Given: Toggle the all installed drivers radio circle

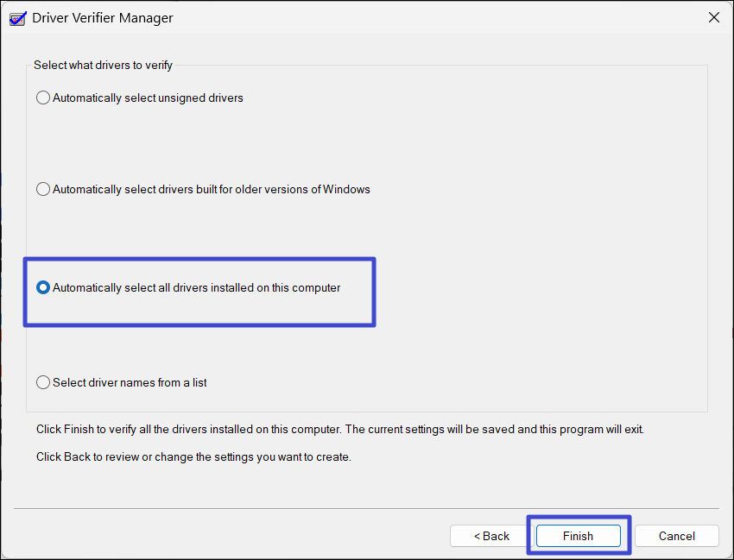Looking at the screenshot, I should click(43, 288).
